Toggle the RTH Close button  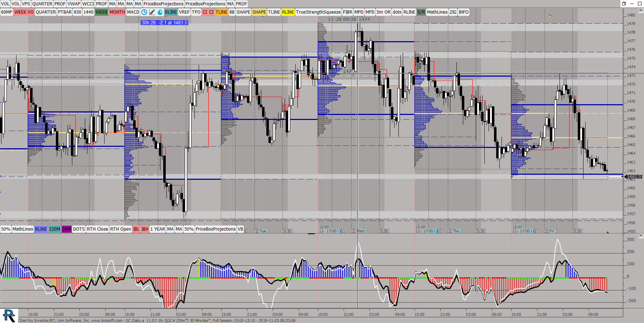click(97, 229)
